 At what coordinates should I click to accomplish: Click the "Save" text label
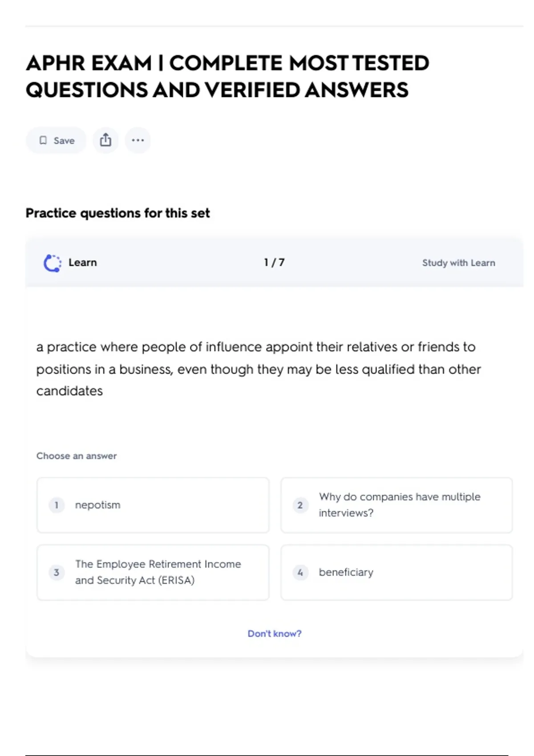[x=64, y=141]
